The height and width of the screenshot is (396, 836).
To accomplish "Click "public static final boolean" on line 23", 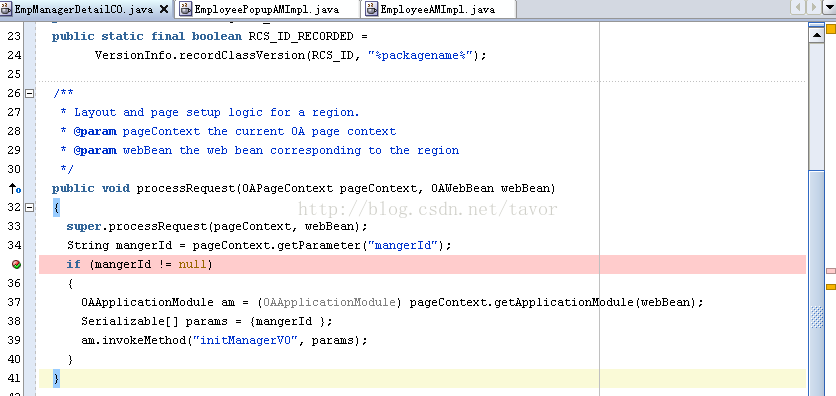I will tap(147, 36).
